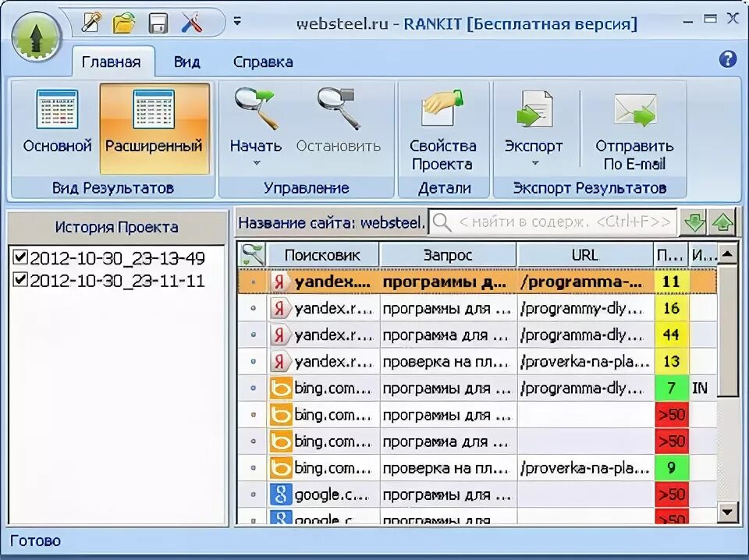The width and height of the screenshot is (749, 560).
Task: Click Отправить По E-mail envelope button
Action: tap(634, 129)
